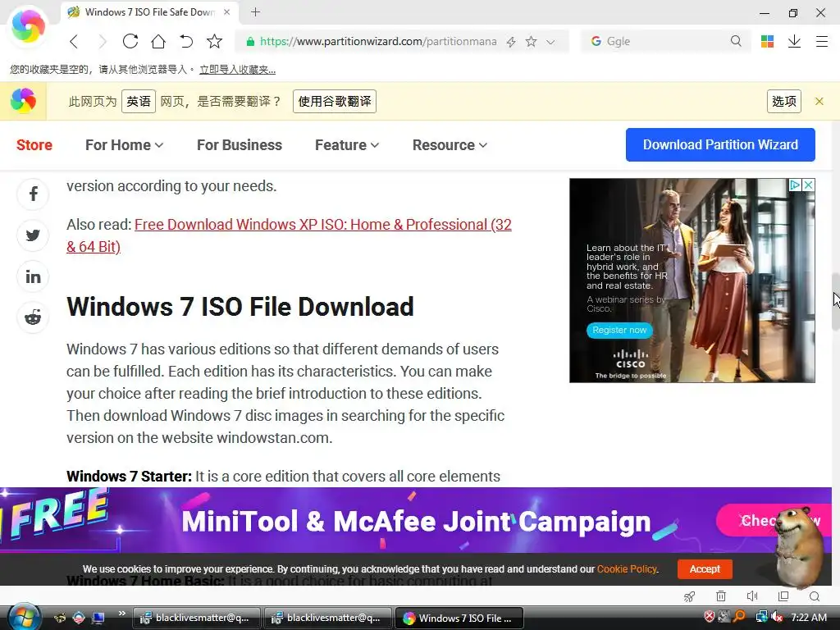Share the article on Facebook

click(x=33, y=194)
